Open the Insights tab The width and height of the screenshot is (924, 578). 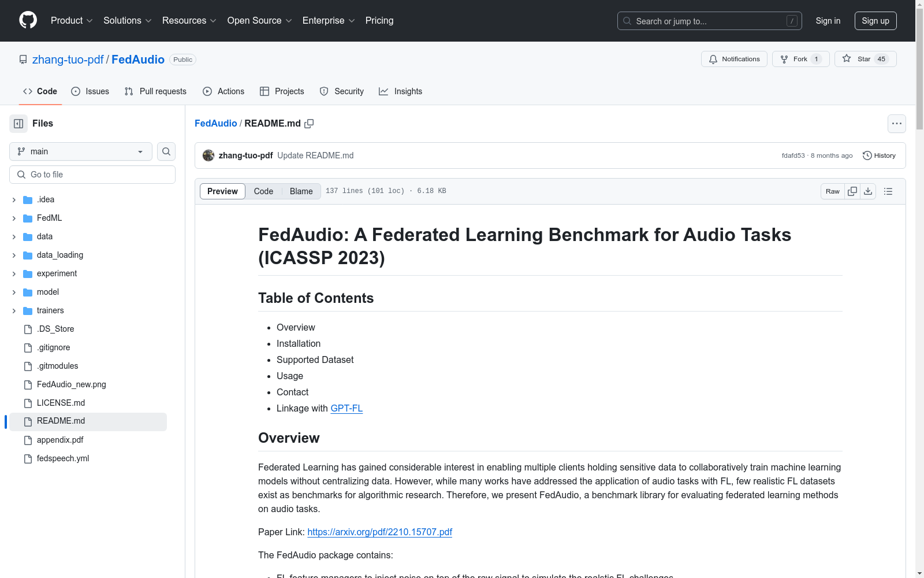click(401, 91)
